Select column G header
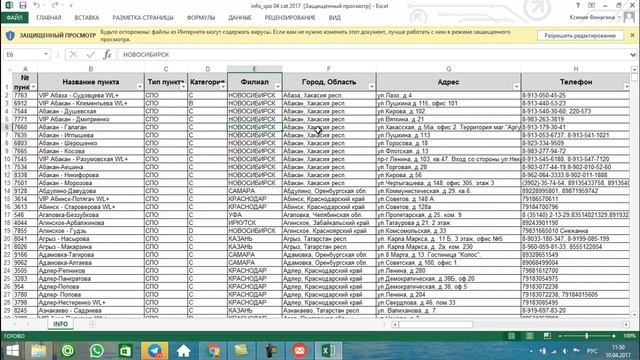640x360 pixels. tap(449, 69)
